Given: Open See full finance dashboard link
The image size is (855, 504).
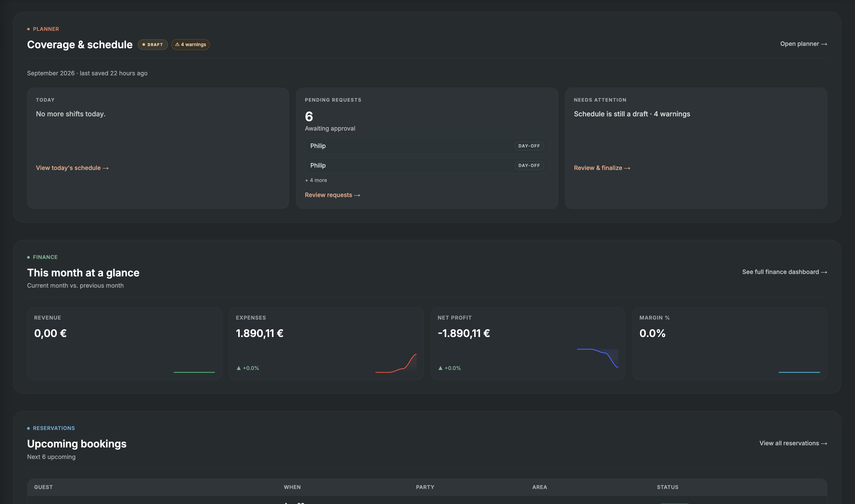Looking at the screenshot, I should click(784, 272).
